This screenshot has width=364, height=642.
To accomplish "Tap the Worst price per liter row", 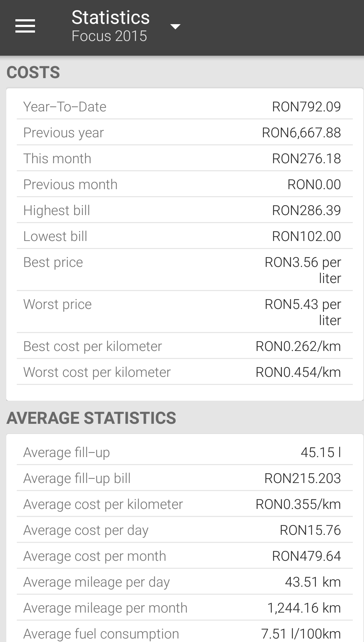I will (x=184, y=312).
